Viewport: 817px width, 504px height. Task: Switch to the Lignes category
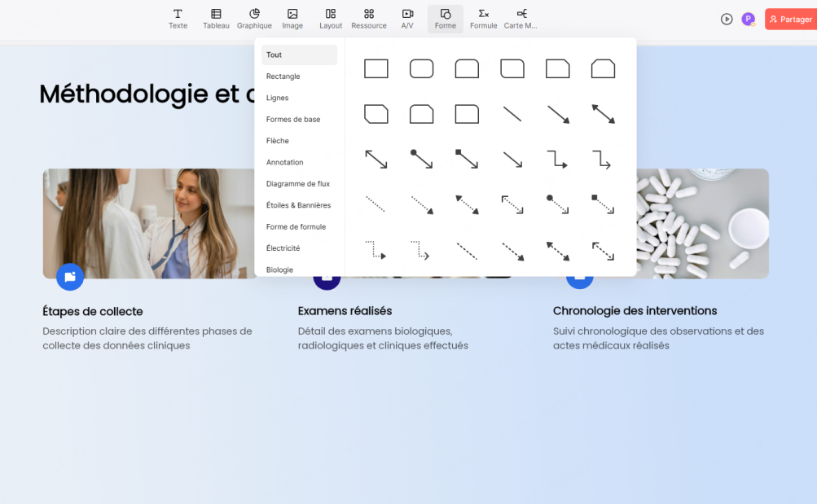(277, 98)
